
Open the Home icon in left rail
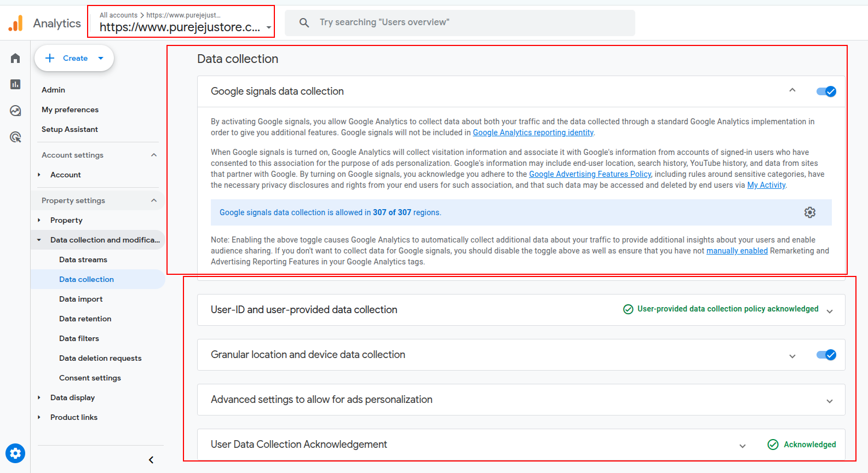click(x=15, y=58)
